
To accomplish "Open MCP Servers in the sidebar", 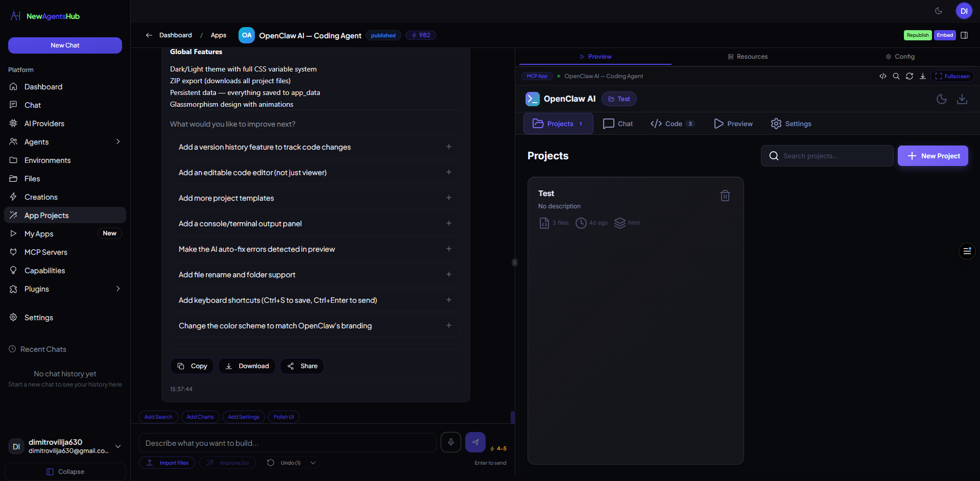I will click(x=65, y=252).
